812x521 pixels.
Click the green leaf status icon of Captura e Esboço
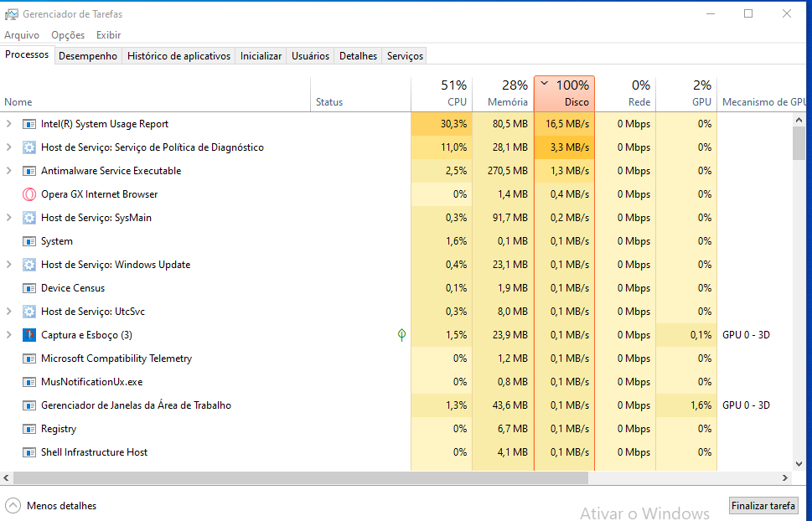pos(401,335)
